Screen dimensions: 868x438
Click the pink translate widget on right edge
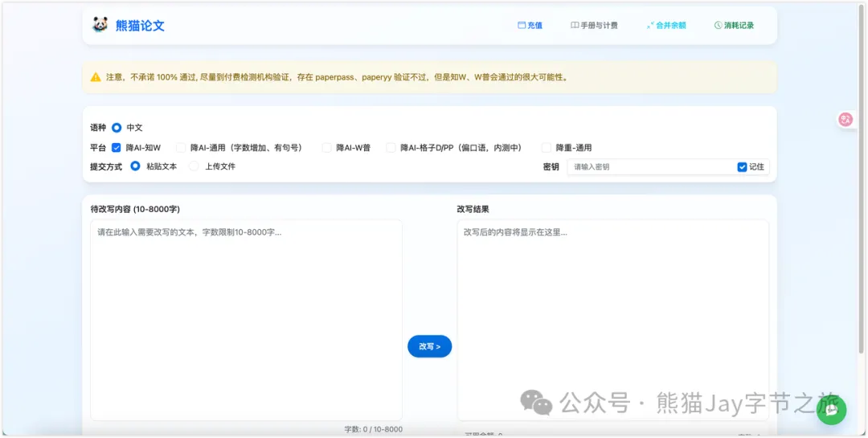coord(845,119)
